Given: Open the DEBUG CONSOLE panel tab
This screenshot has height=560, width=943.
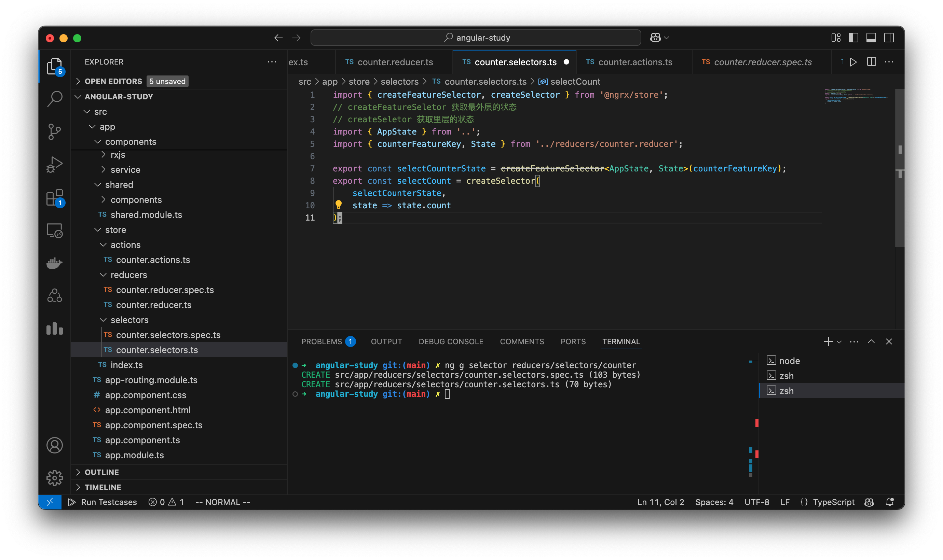Looking at the screenshot, I should coord(451,341).
